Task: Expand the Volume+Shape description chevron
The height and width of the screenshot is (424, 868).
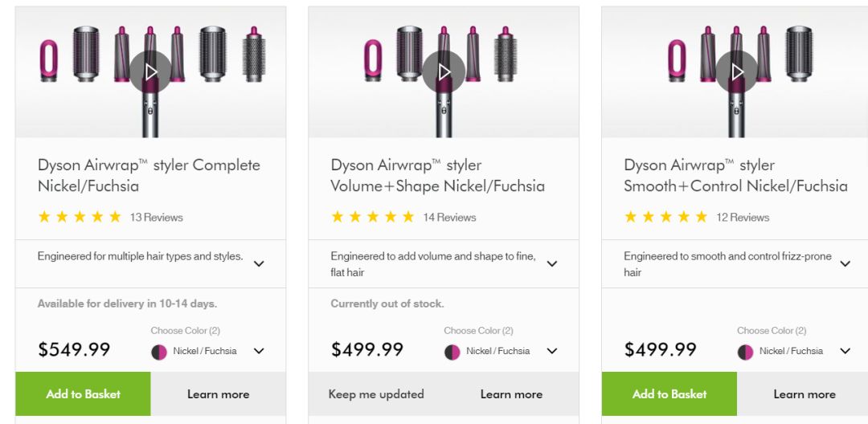Action: pos(552,263)
